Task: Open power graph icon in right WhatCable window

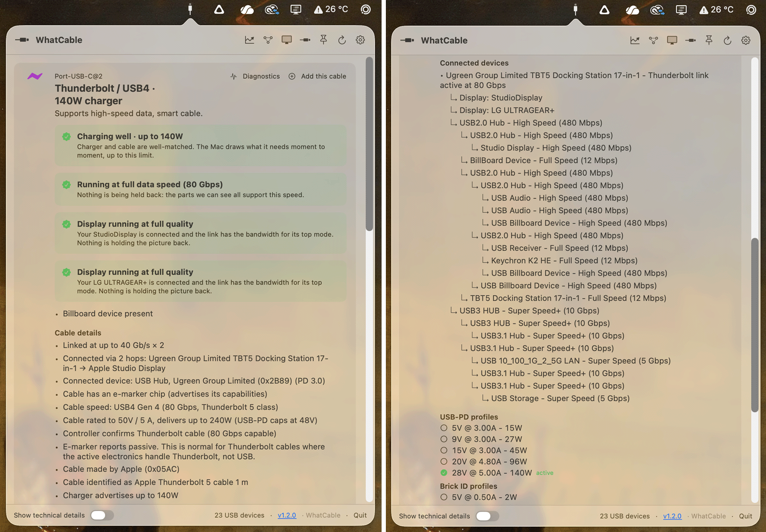Action: 635,41
